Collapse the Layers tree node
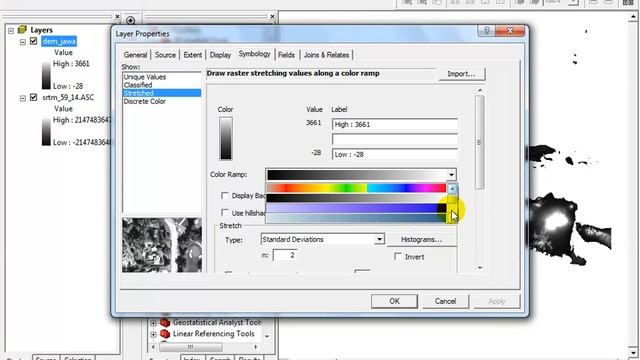Viewport: 640px width, 360px height. 11,30
